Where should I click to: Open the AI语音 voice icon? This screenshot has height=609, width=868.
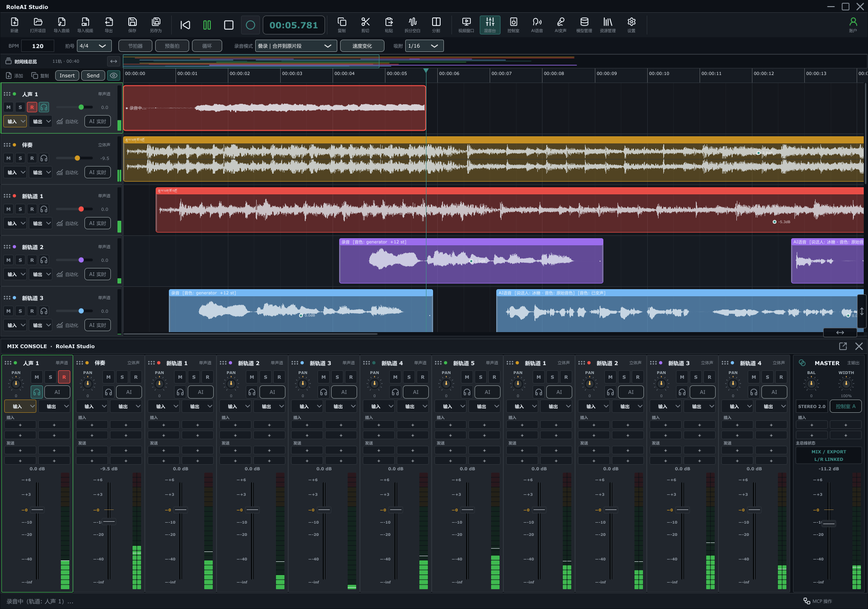click(537, 25)
